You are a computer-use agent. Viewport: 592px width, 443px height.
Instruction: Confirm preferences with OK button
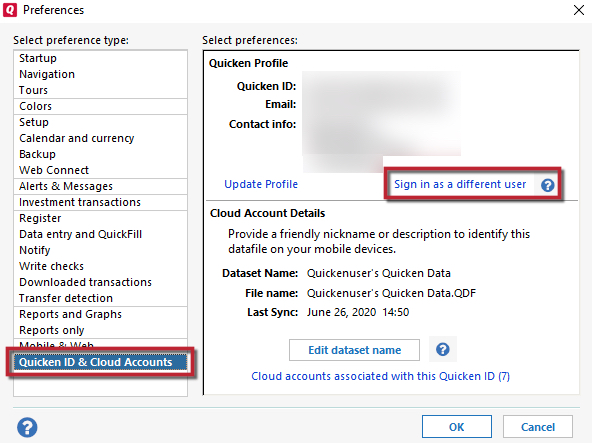[x=457, y=427]
